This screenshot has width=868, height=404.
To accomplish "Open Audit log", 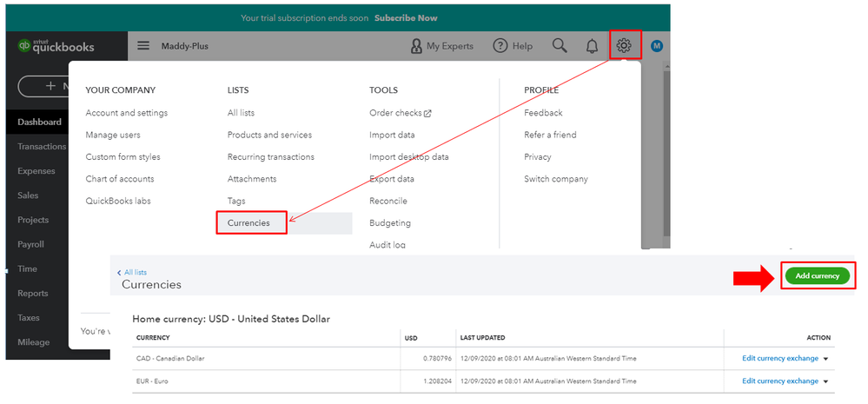I will tap(388, 245).
